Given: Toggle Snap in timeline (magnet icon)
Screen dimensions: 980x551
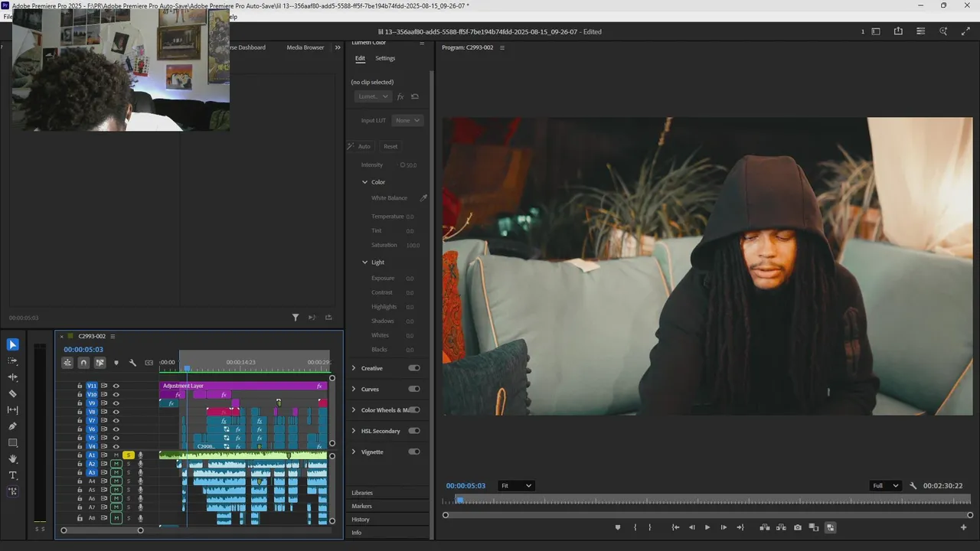Looking at the screenshot, I should [83, 363].
